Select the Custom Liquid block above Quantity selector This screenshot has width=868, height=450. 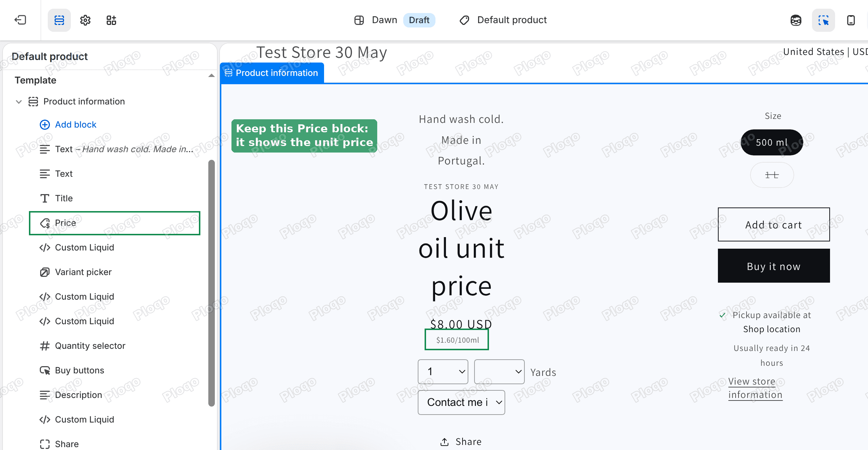[x=115, y=321]
